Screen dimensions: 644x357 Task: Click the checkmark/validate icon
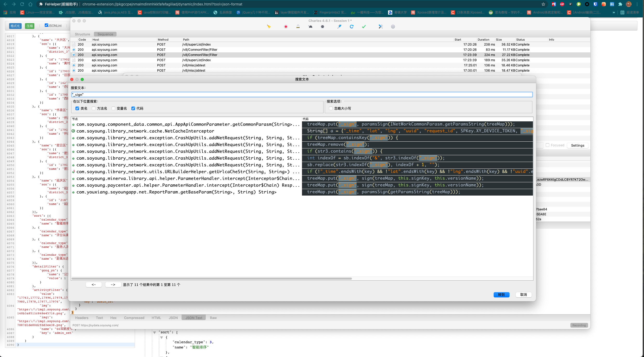(363, 26)
